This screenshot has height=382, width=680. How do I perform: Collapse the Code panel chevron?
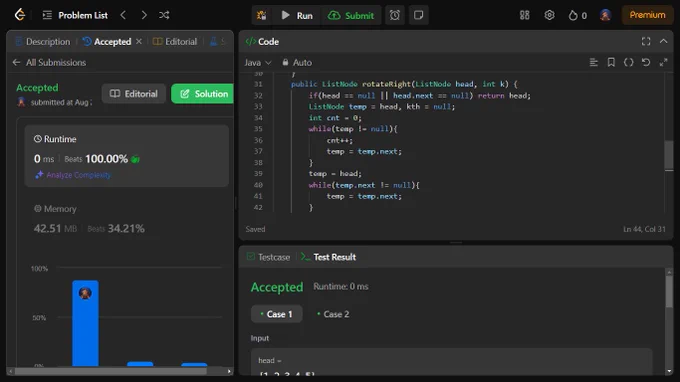coord(663,41)
